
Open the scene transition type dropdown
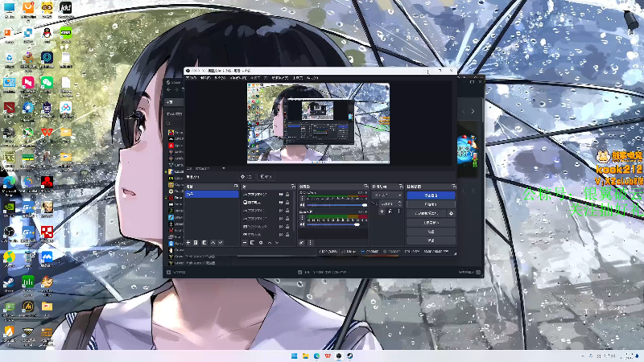point(387,195)
